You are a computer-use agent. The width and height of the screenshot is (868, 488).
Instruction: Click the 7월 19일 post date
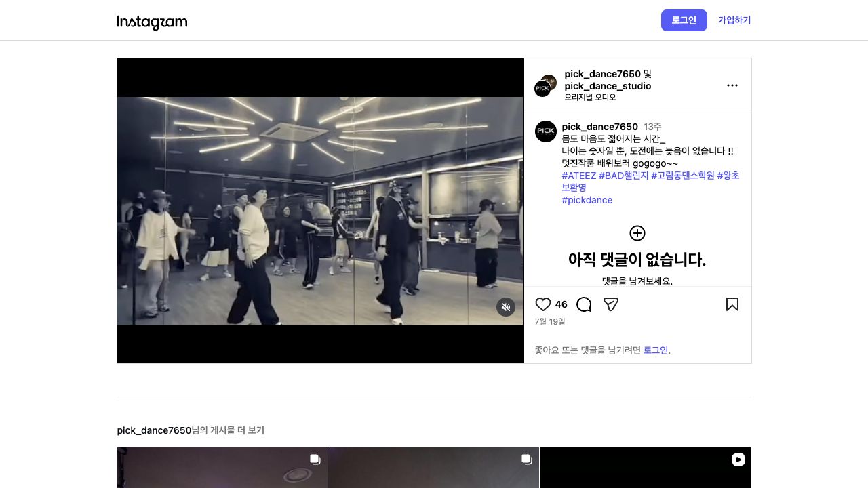click(550, 322)
